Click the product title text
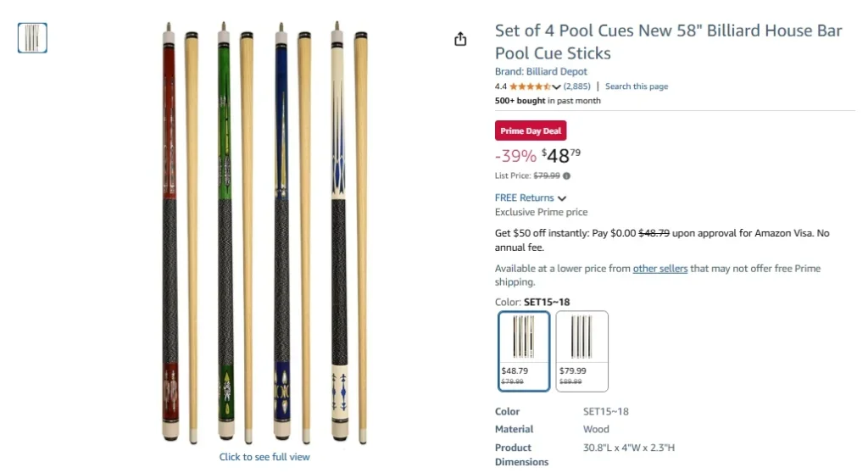 (668, 42)
